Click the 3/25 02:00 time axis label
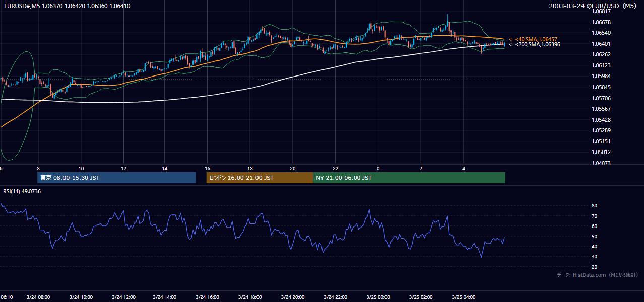644x302 pixels. (x=420, y=297)
